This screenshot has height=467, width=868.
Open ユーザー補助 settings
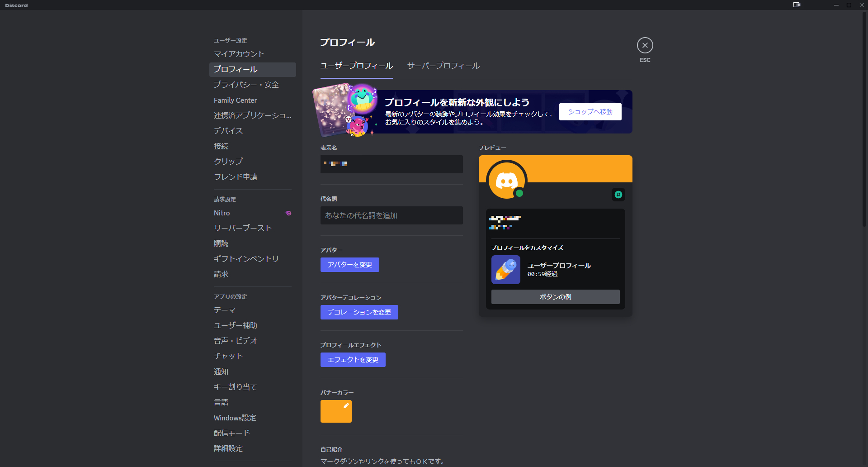coord(252,325)
